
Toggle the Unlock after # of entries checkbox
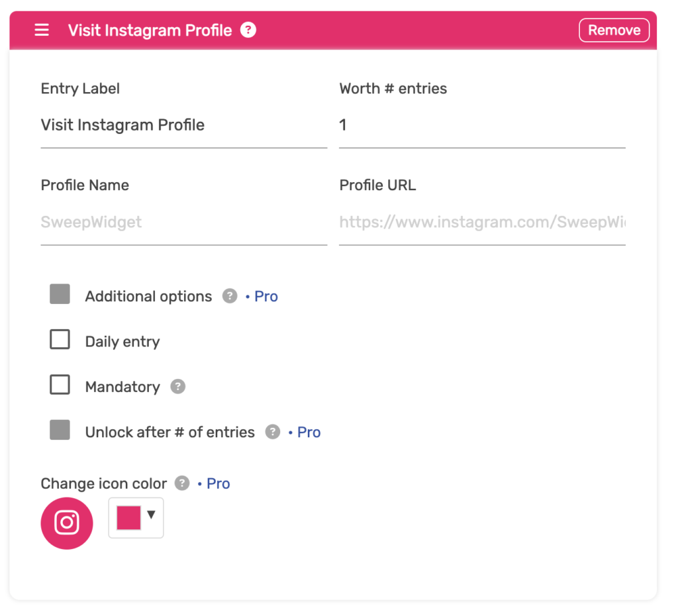tap(60, 430)
